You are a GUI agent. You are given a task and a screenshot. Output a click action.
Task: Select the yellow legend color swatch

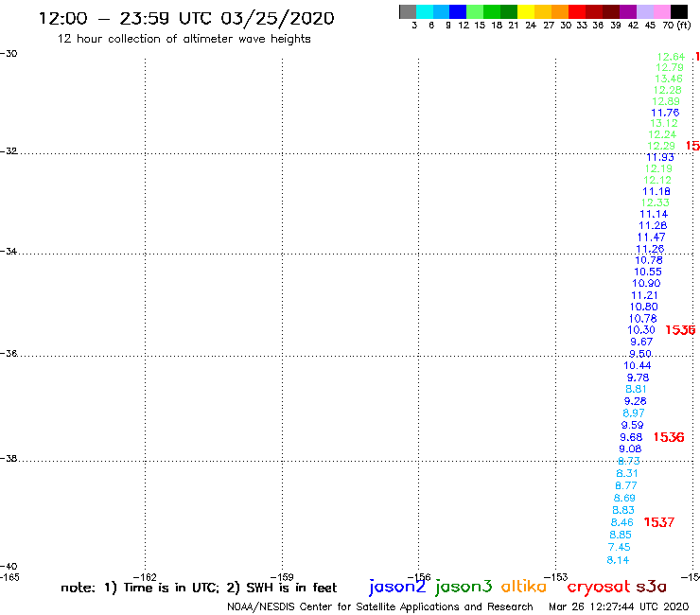click(526, 11)
